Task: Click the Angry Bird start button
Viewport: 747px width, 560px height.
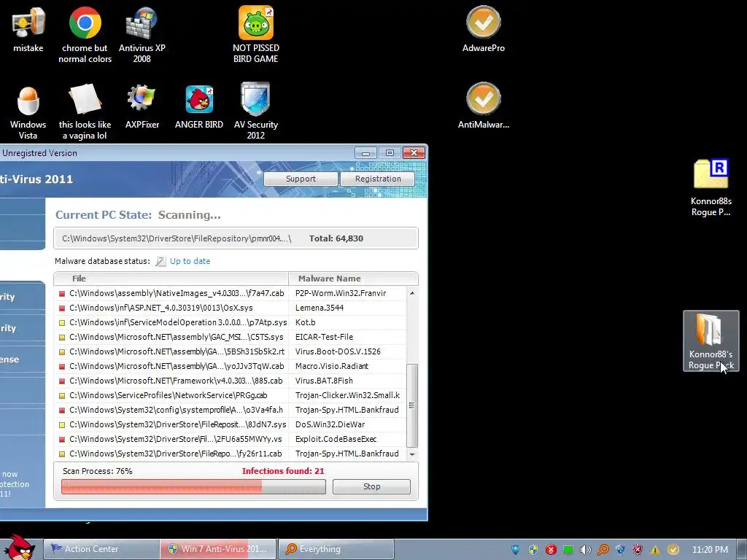Action: pos(19,548)
